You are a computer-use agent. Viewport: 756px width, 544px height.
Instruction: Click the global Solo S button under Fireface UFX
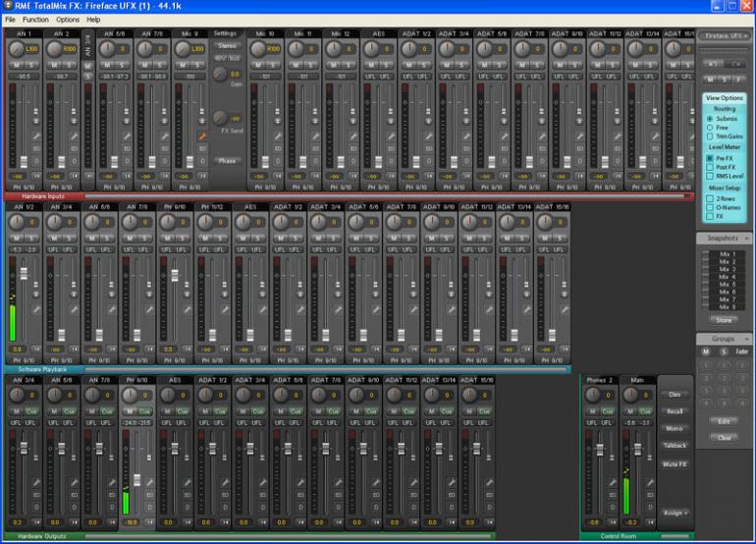[x=725, y=80]
